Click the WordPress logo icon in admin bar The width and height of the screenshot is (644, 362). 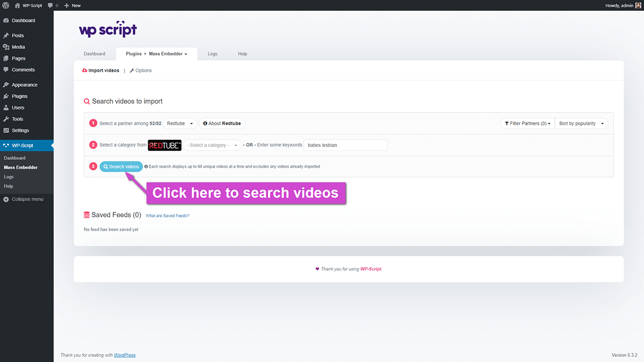tap(6, 5)
